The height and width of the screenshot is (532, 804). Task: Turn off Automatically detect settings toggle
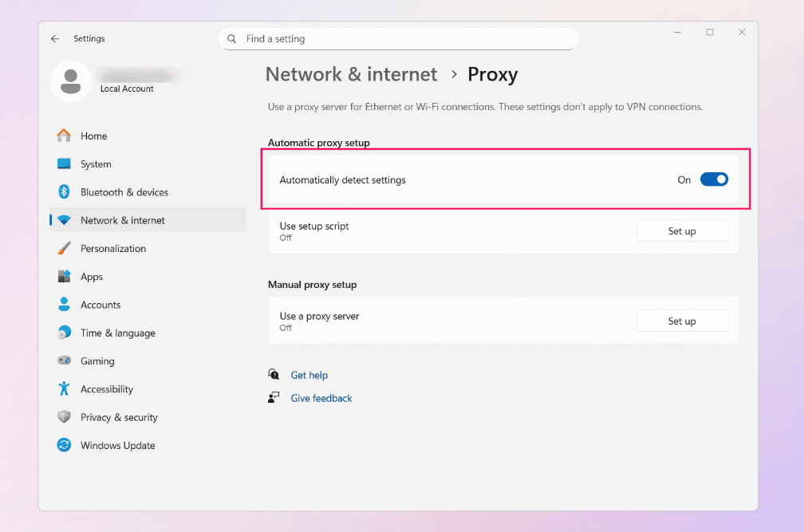click(714, 180)
